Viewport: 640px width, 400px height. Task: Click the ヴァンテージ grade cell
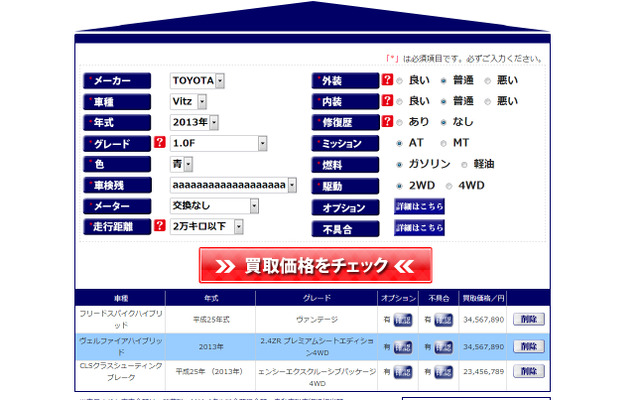(317, 320)
